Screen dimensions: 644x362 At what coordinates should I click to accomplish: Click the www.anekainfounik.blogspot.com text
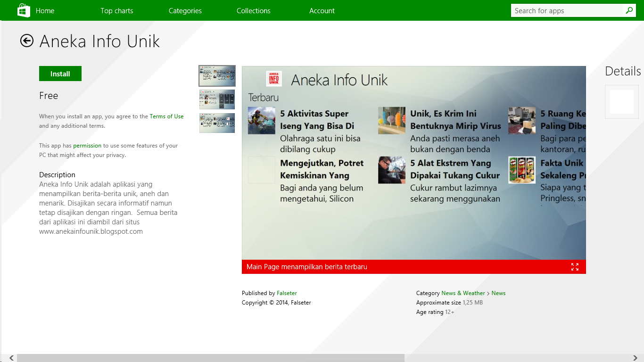[x=91, y=231]
